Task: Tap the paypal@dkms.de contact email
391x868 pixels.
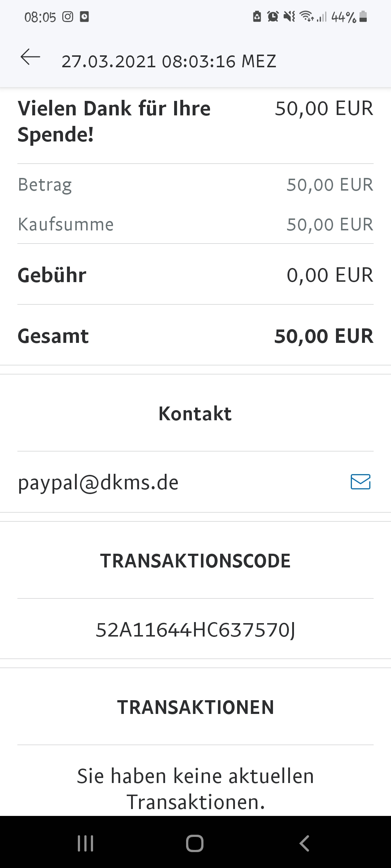Action: (98, 482)
